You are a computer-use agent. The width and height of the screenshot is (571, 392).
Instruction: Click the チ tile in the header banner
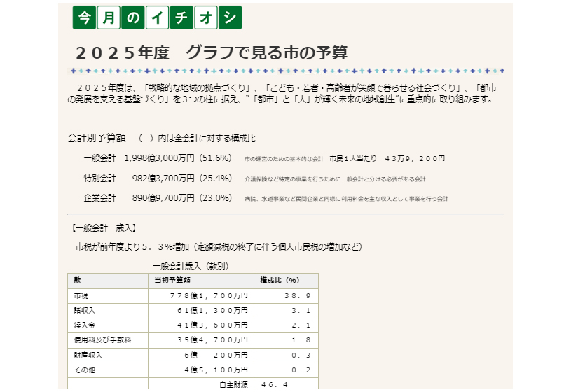[181, 17]
